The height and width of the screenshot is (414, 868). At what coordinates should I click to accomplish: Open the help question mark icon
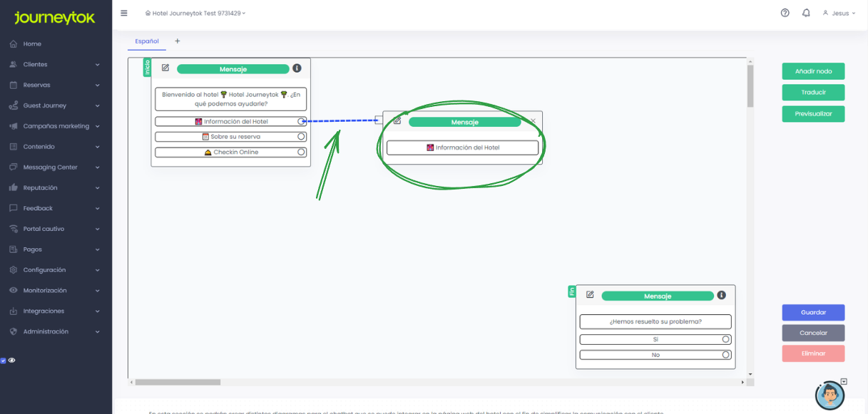coord(785,13)
